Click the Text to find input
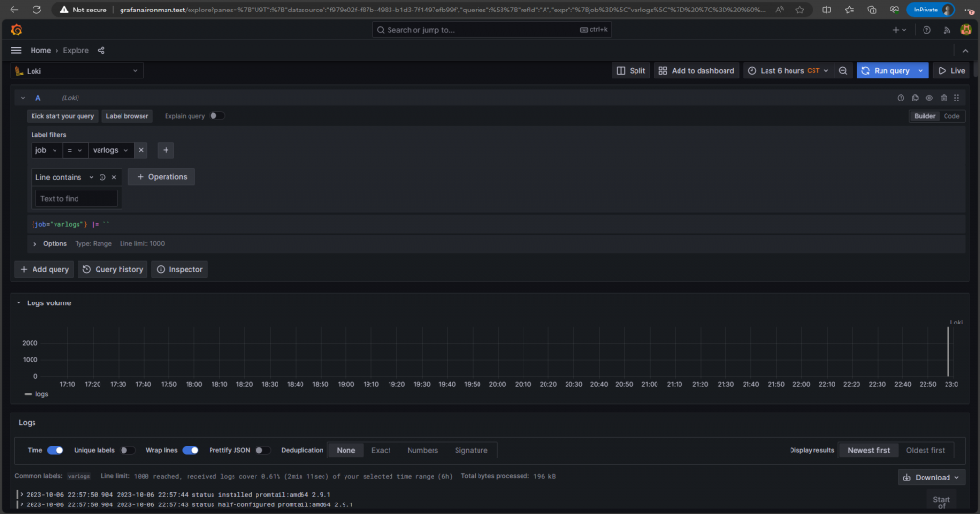This screenshot has height=514, width=980. [x=77, y=199]
